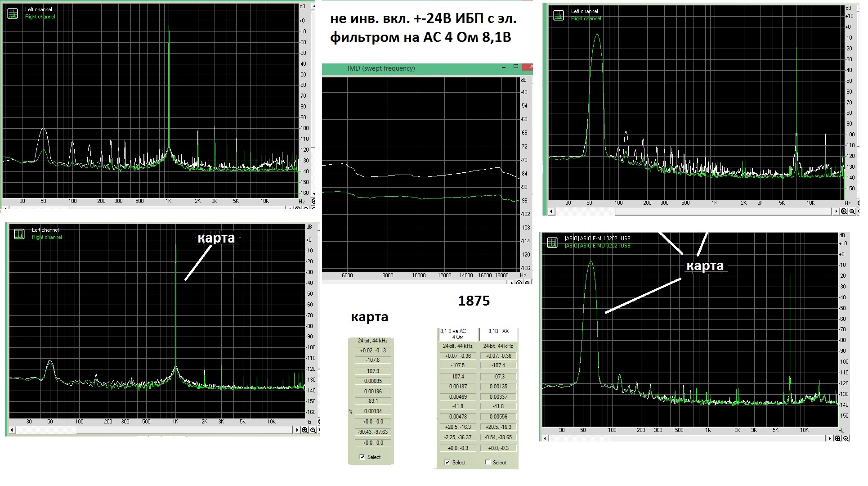Click graph options icon in bottom-left spectrum window
868x486 pixels.
point(19,234)
